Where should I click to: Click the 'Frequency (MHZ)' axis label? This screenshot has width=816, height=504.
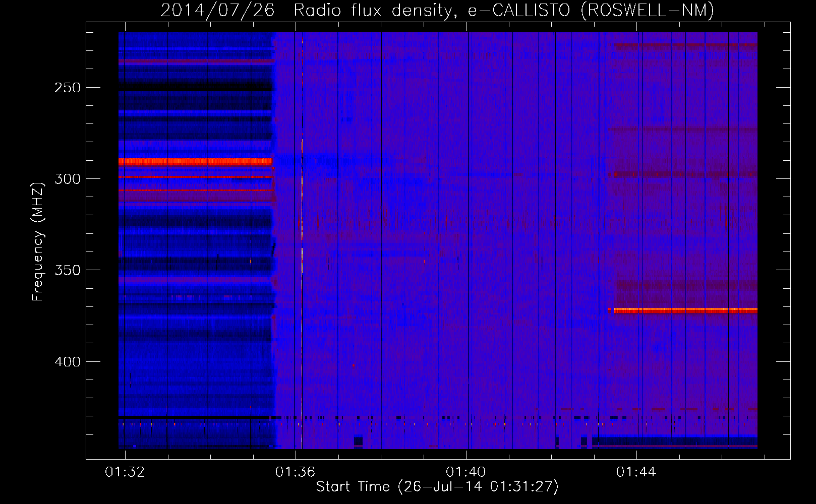pos(38,241)
